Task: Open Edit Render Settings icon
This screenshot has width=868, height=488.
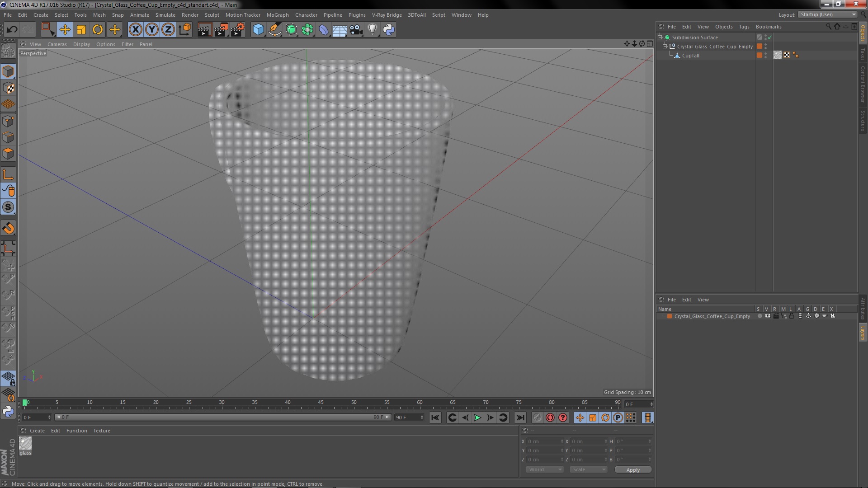Action: (x=238, y=30)
